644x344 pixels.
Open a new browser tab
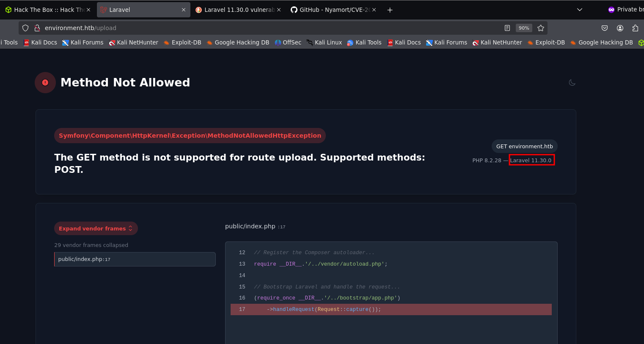390,10
